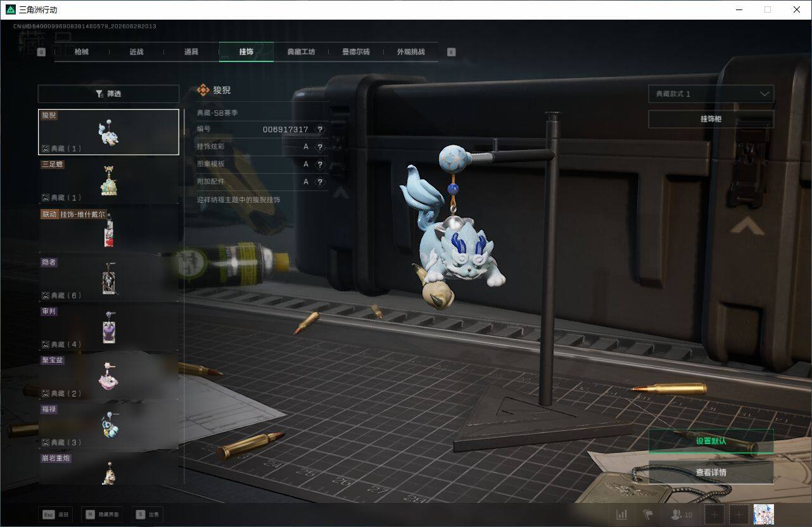Click the second plus squad slot
The image size is (812, 527).
point(739,515)
